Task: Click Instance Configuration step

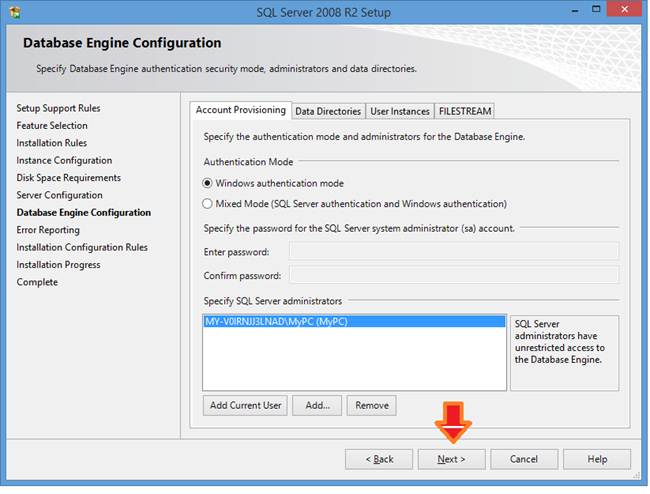Action: point(64,160)
